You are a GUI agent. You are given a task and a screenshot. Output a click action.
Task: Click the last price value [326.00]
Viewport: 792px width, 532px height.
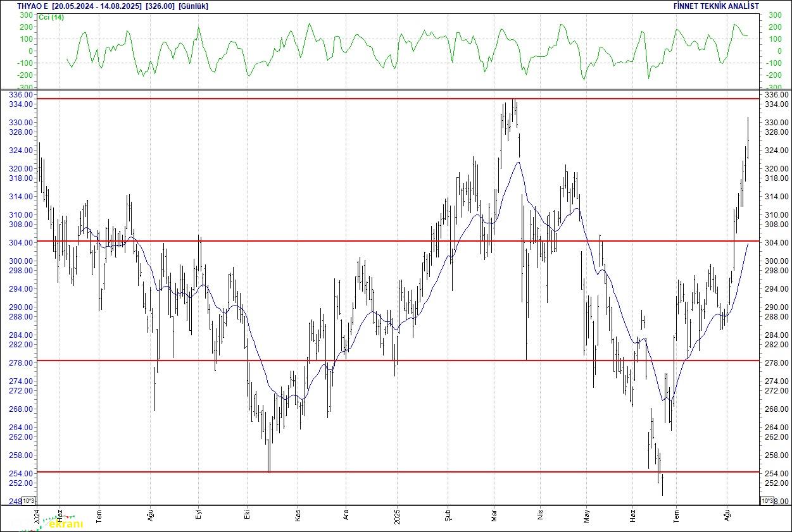tap(160, 6)
